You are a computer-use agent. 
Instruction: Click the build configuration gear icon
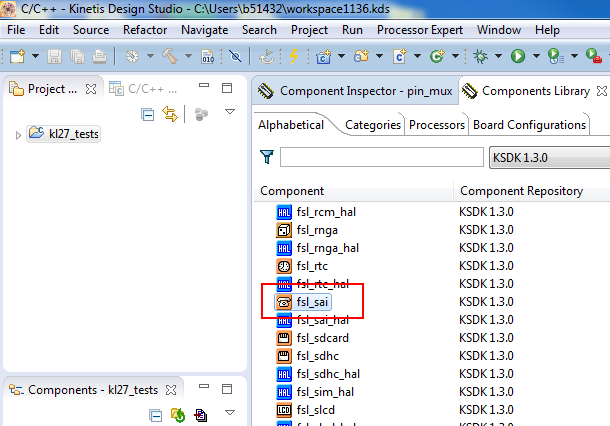pyautogui.click(x=132, y=57)
